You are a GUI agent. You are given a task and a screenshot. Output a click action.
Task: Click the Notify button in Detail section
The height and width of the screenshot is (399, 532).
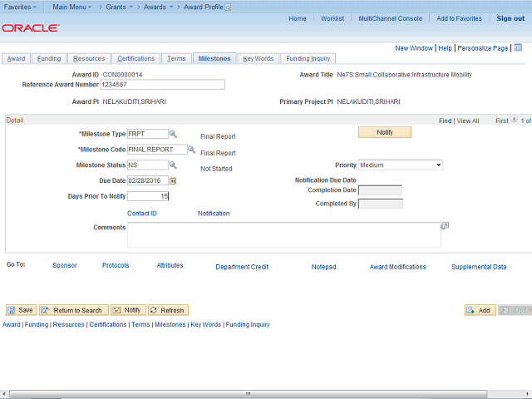coord(385,132)
